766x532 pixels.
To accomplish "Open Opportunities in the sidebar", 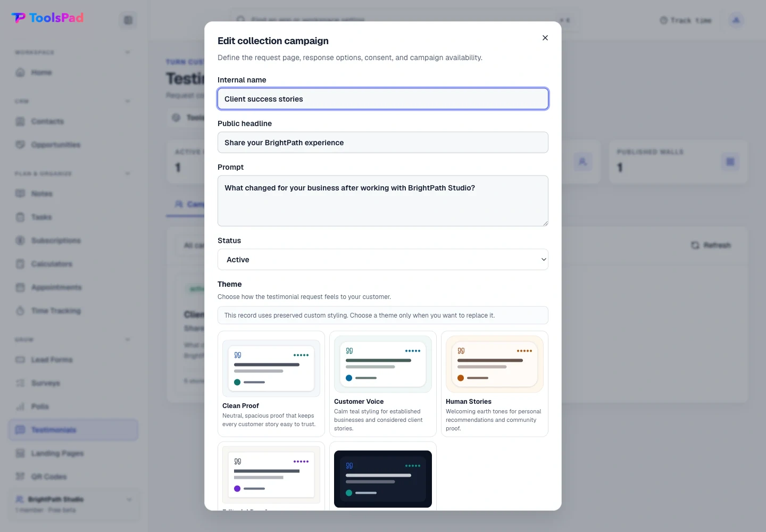I will tap(73, 145).
